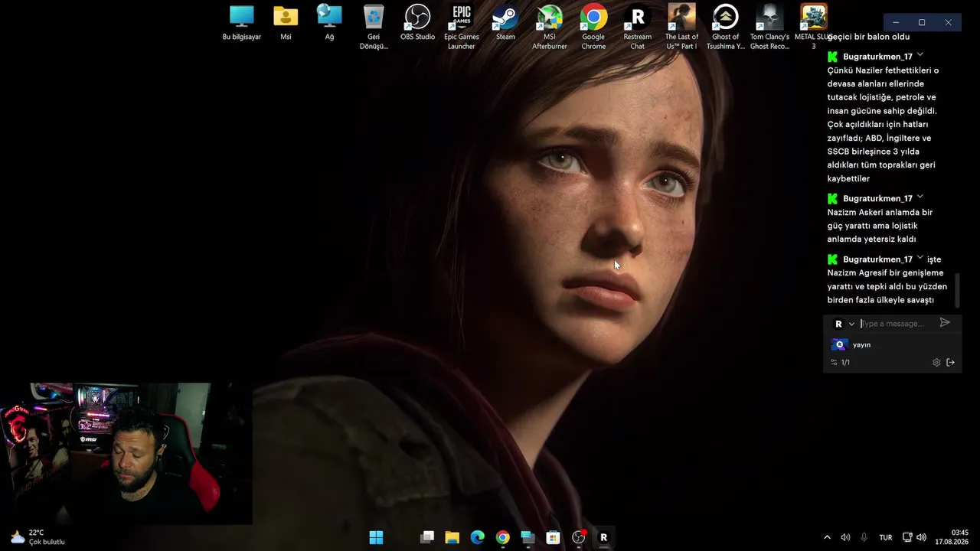Screen dimensions: 980x551
Task: Switch to OBS Studio on the taskbar
Action: click(x=578, y=537)
